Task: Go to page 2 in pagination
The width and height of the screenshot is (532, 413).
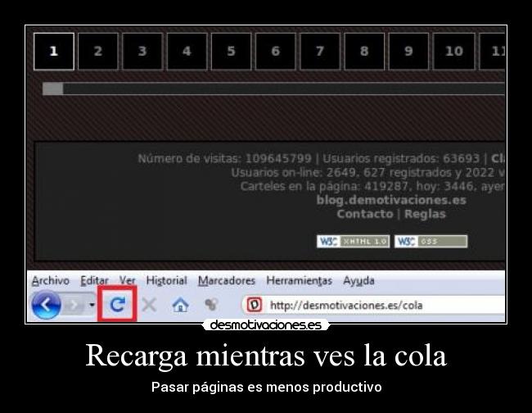Action: point(98,52)
